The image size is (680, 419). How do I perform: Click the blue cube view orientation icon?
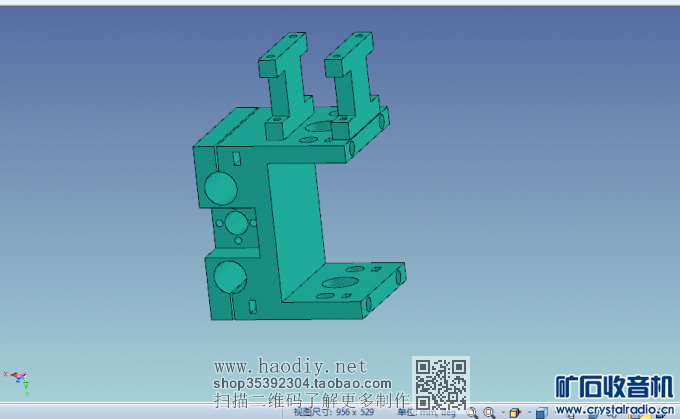[x=541, y=412]
